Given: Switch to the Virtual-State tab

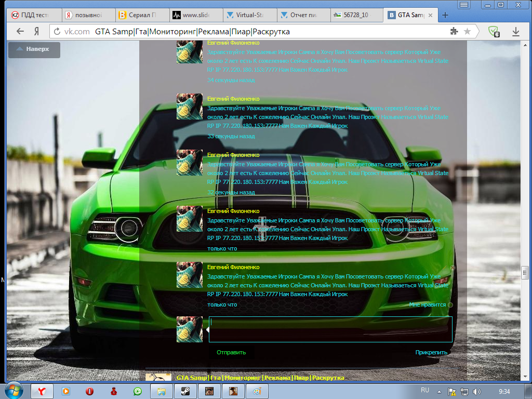Looking at the screenshot, I should tap(250, 15).
